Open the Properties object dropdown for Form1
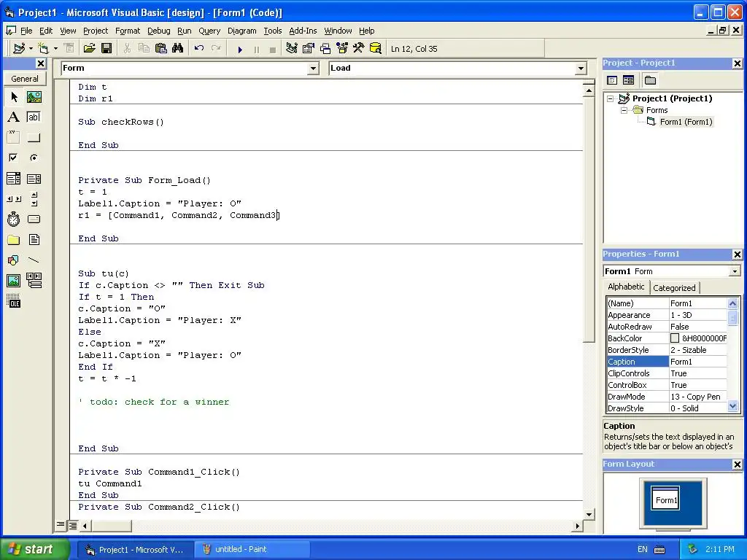The height and width of the screenshot is (560, 747). (735, 271)
